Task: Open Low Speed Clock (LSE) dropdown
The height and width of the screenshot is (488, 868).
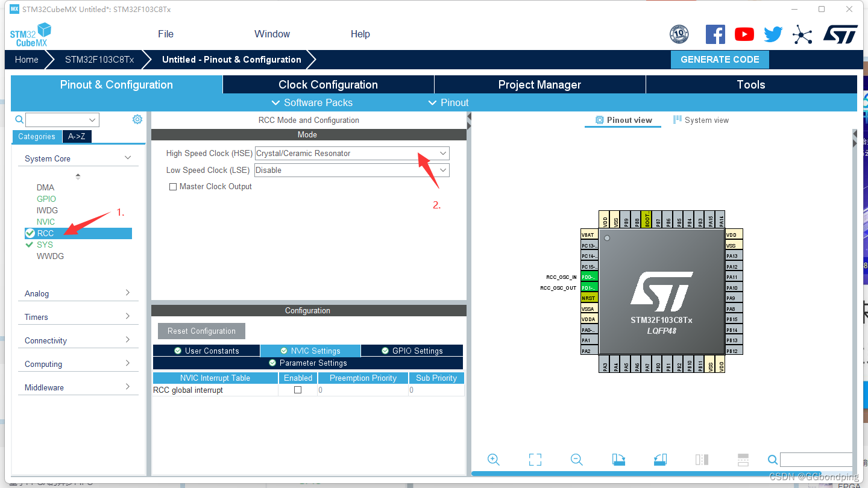Action: tap(352, 170)
